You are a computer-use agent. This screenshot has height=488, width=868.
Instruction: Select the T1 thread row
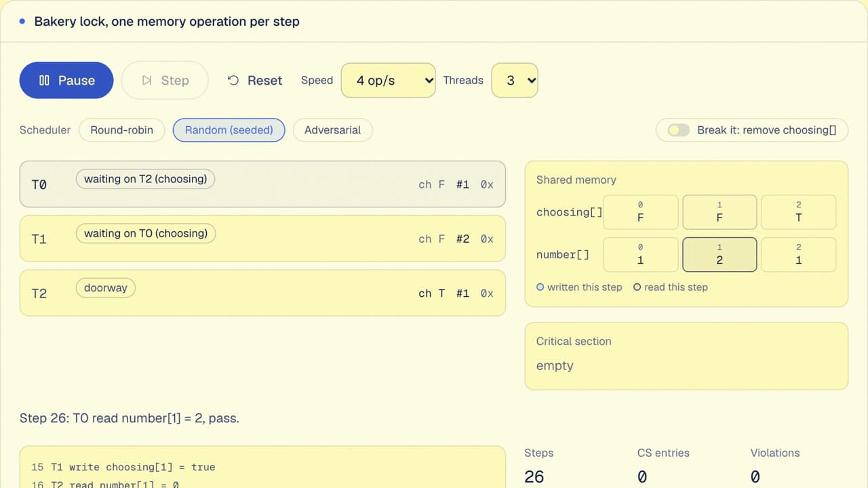tap(262, 239)
